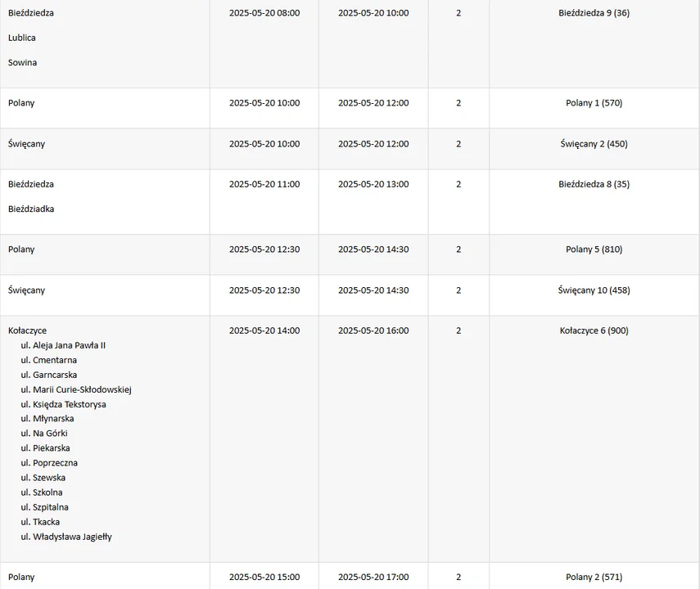This screenshot has width=700, height=589.
Task: Click the Bieżdziedza 9 (36) cell
Action: tap(594, 13)
